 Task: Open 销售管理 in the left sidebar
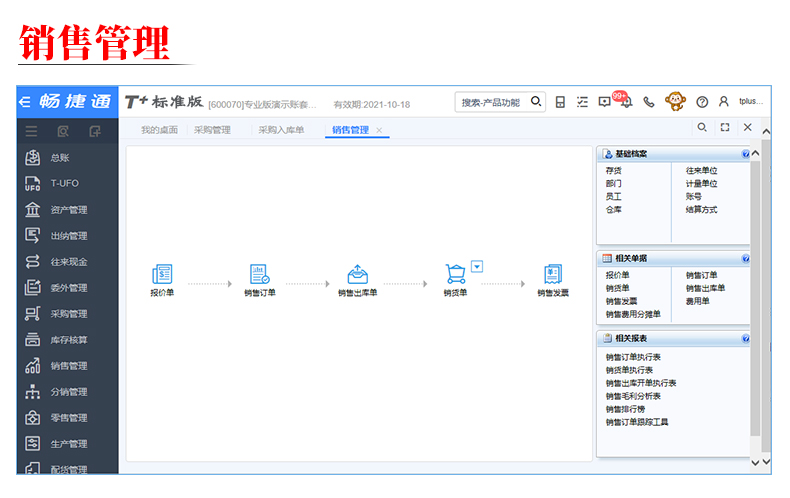pyautogui.click(x=68, y=366)
